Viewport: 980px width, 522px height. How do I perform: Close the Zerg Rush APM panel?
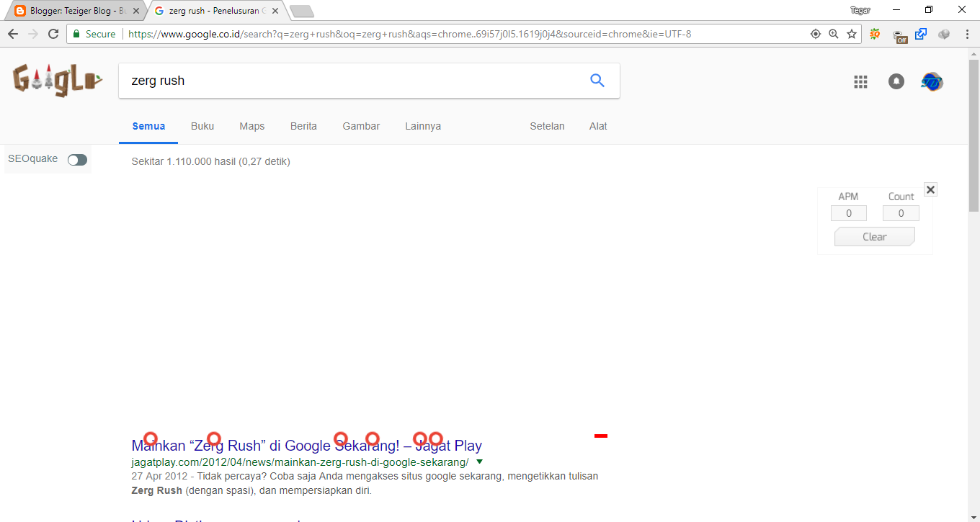point(930,189)
